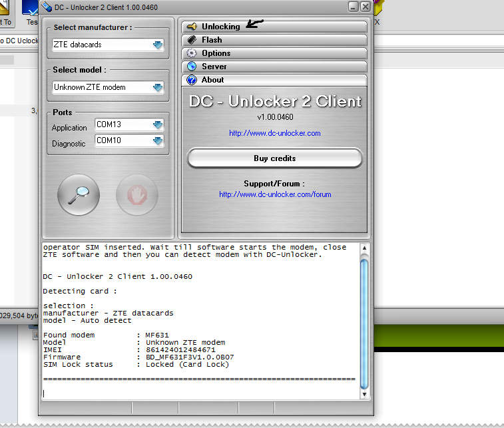This screenshot has height=428, width=504.
Task: Open the Unlocking section
Action: tap(274, 27)
